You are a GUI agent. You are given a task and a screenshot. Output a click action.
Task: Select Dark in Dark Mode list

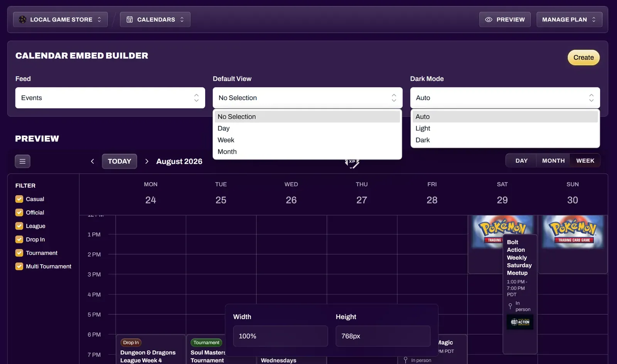click(x=505, y=140)
